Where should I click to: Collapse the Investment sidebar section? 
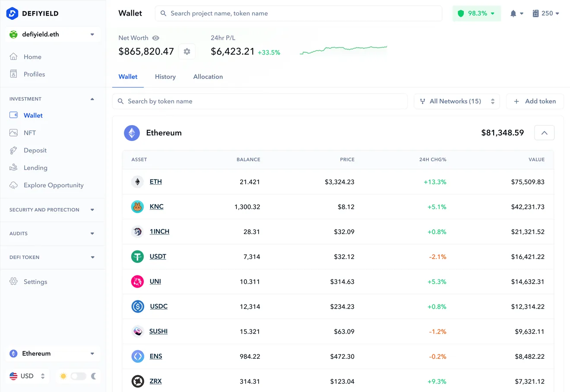click(x=92, y=99)
